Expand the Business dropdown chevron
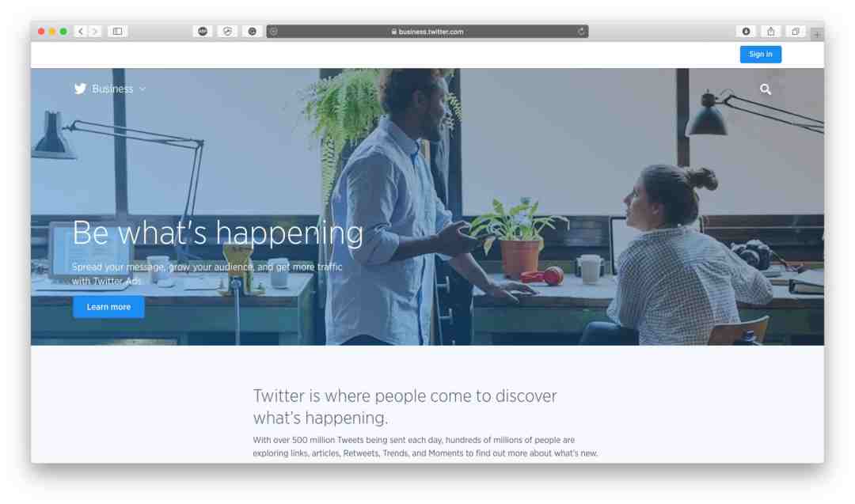The width and height of the screenshot is (855, 504). click(x=142, y=89)
